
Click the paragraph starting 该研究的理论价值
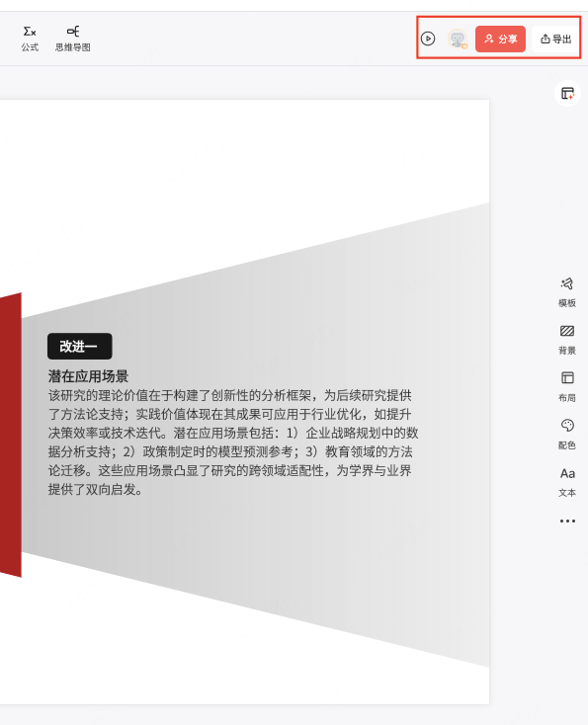tap(233, 443)
